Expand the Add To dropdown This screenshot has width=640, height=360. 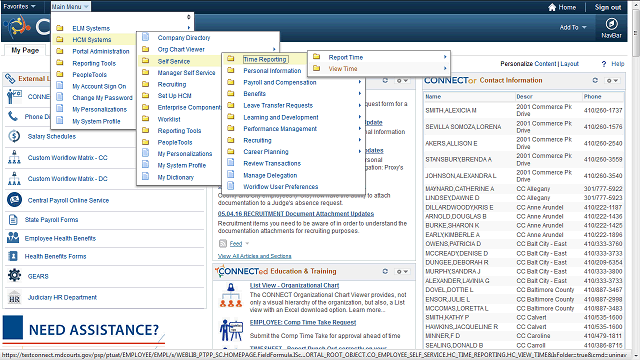point(573,27)
